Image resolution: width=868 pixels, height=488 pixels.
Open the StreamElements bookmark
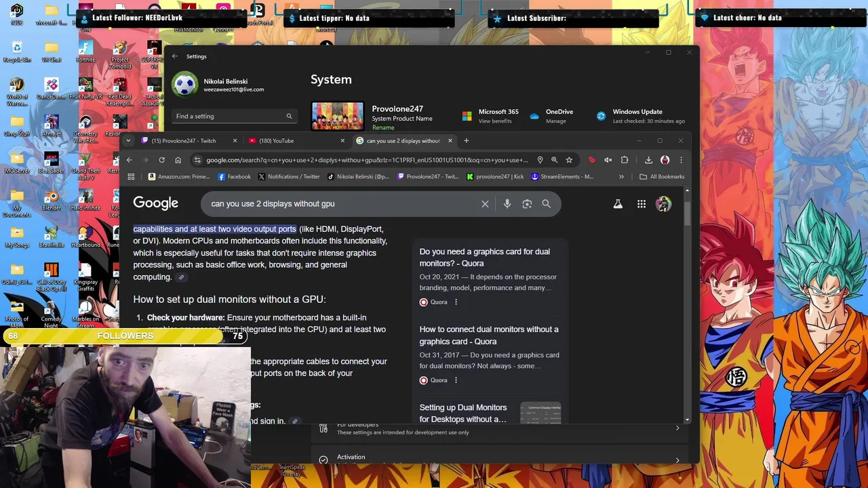click(x=563, y=177)
